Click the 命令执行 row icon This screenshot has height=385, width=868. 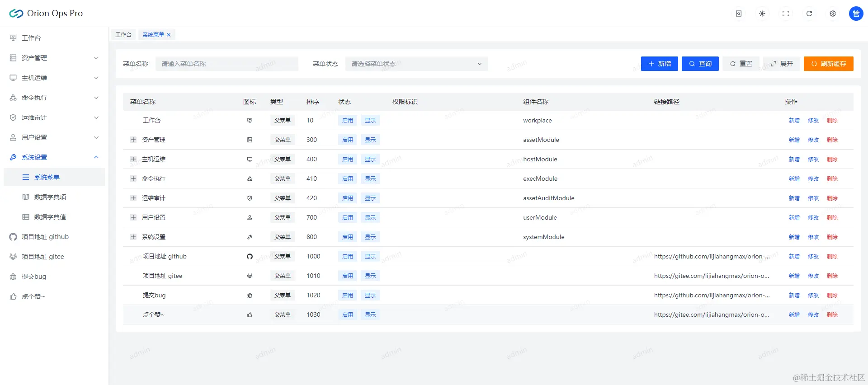[x=250, y=178]
